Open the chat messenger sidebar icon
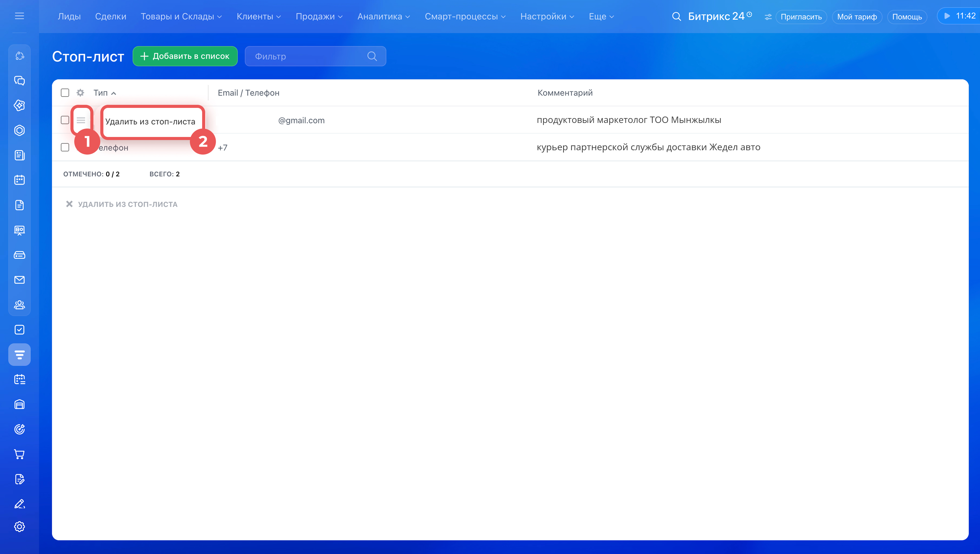Image resolution: width=980 pixels, height=554 pixels. pos(19,81)
